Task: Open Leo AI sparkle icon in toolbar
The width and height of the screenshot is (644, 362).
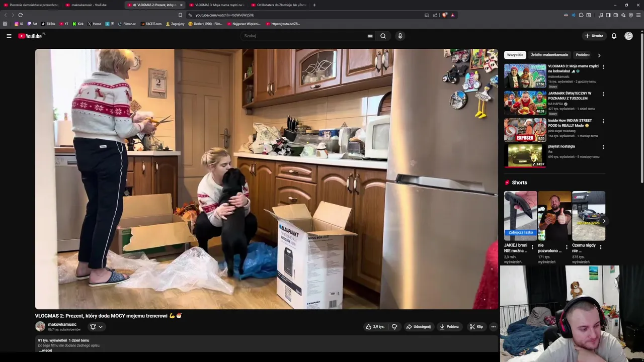Action: point(623,15)
